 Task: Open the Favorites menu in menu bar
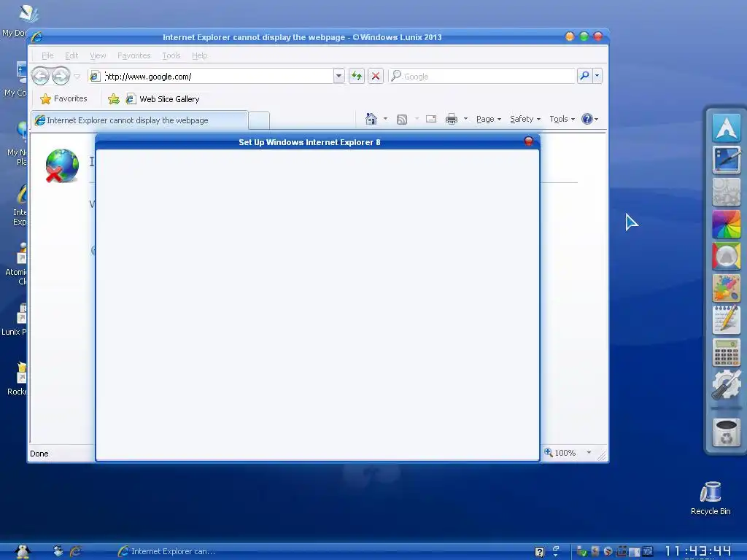(x=134, y=55)
